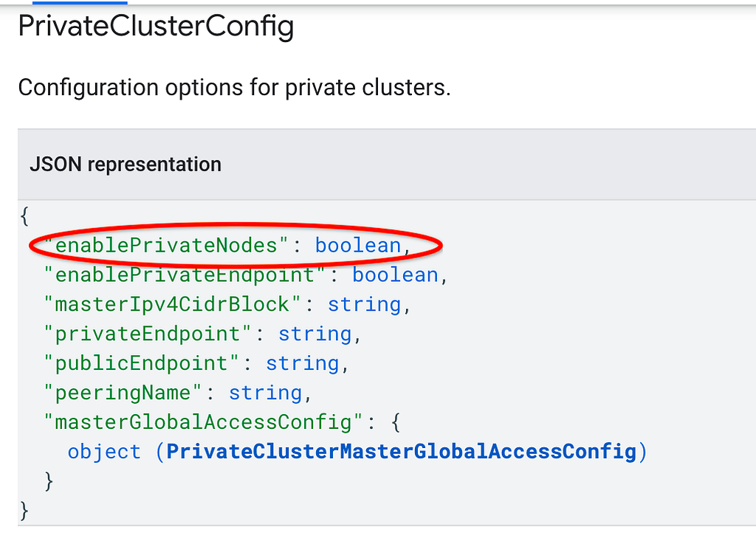The height and width of the screenshot is (544, 756).
Task: Open the PrivateClusterMasterGlobalAccessConfig link
Action: [x=401, y=452]
